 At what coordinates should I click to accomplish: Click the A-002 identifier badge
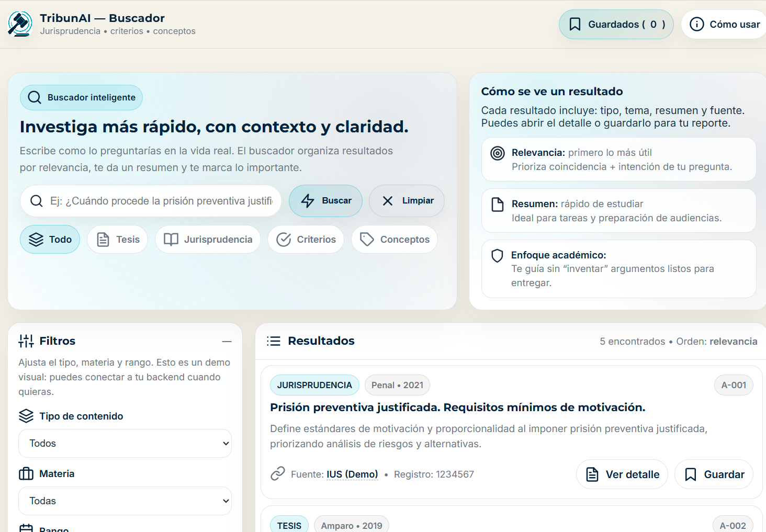pyautogui.click(x=733, y=525)
